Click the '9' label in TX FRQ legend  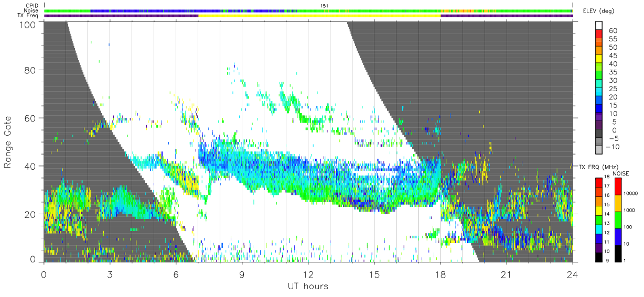coord(607,261)
